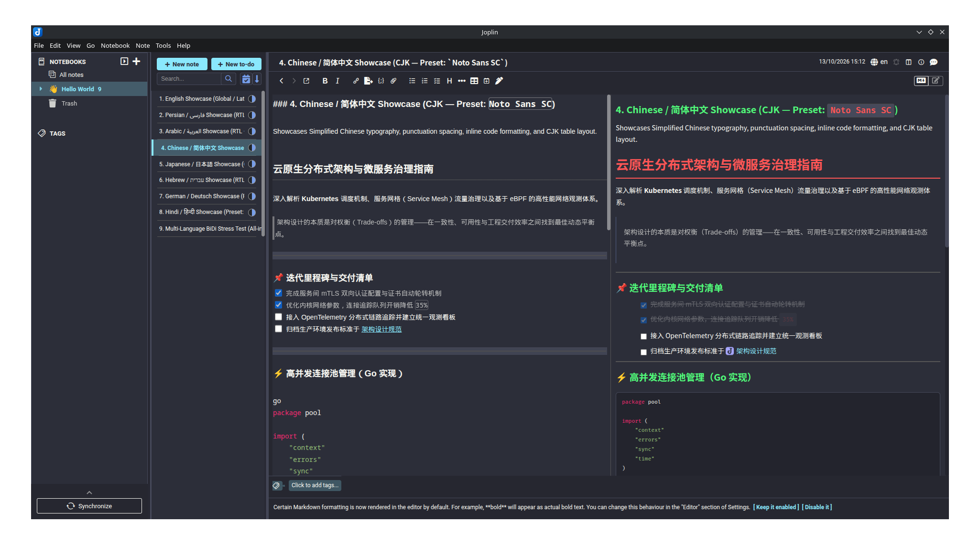This screenshot has height=556, width=980.
Task: Attach a file with the paperclip icon
Action: (393, 81)
